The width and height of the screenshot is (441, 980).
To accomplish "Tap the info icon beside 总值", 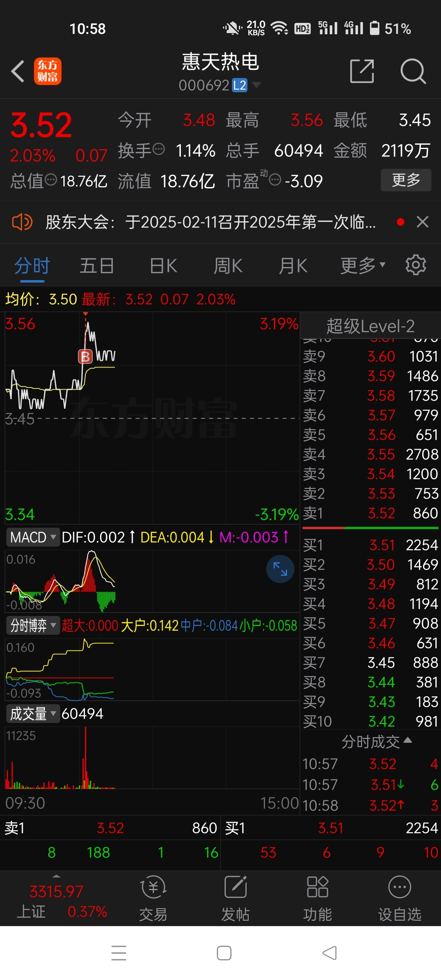I will pos(51,179).
